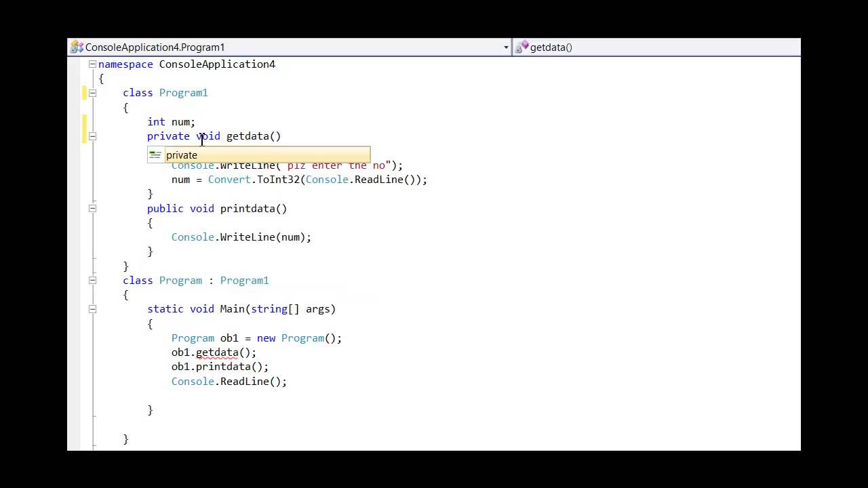
Task: Click the class Program1 declaration name
Action: pos(183,93)
